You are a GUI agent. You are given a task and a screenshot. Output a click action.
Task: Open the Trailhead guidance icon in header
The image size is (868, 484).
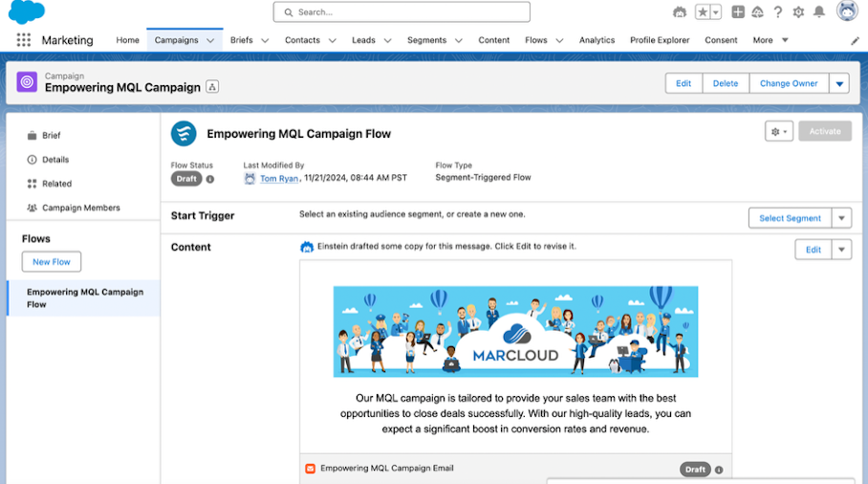click(x=757, y=11)
